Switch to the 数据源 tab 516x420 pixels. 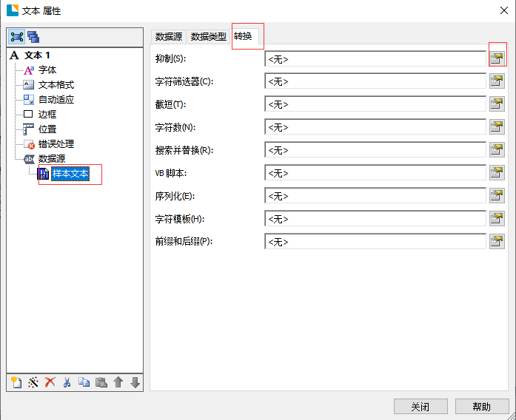(x=169, y=36)
